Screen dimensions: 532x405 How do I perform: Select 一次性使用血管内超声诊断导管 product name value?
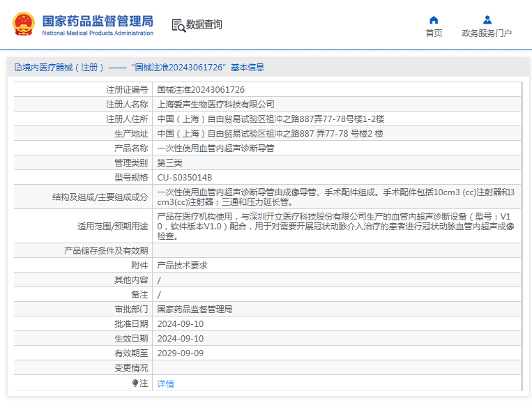coord(215,148)
